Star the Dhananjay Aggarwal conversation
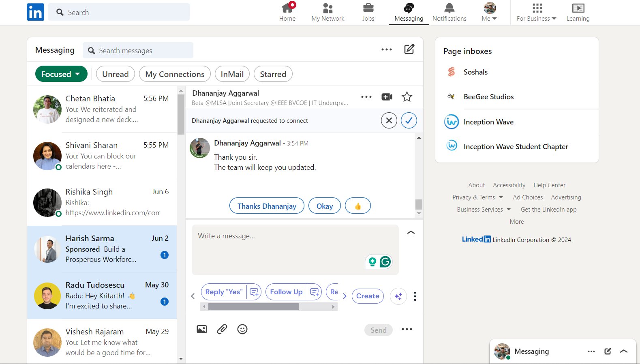Image resolution: width=640 pixels, height=364 pixels. [x=407, y=97]
